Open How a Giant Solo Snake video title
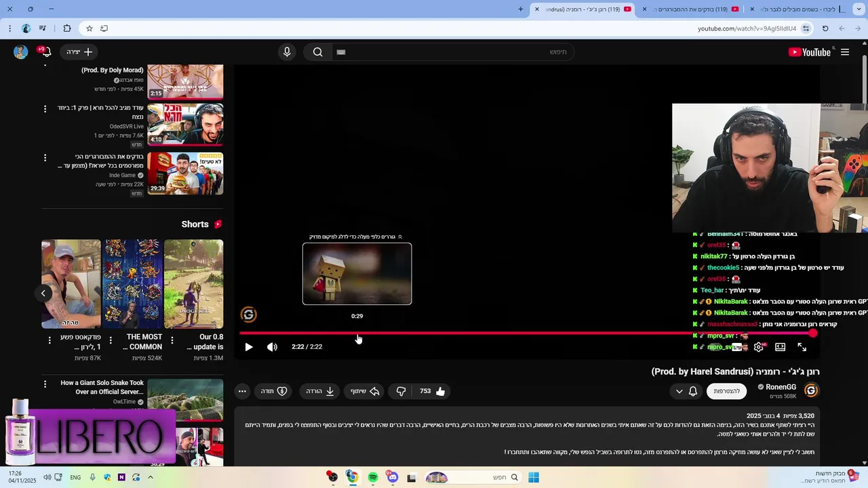The height and width of the screenshot is (488, 868). [x=102, y=387]
